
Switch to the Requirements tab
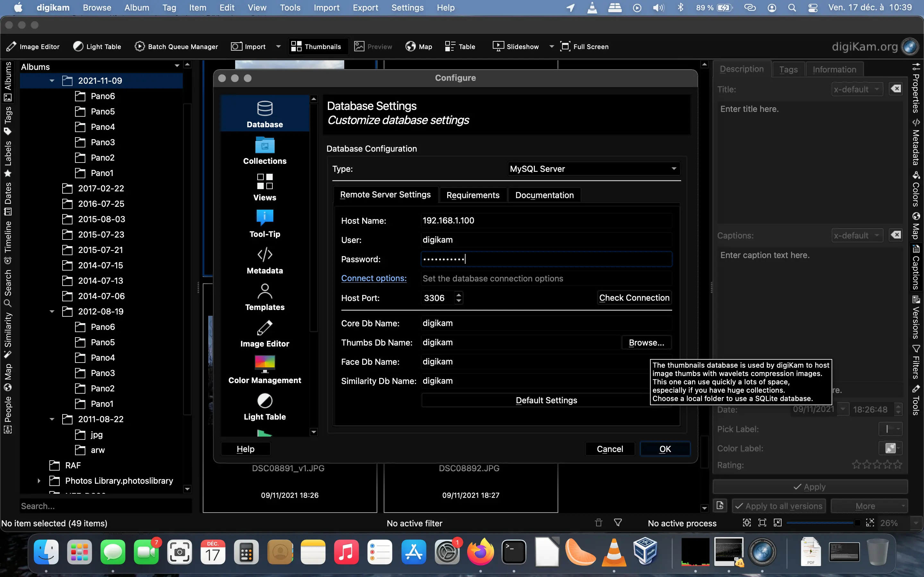pyautogui.click(x=473, y=195)
